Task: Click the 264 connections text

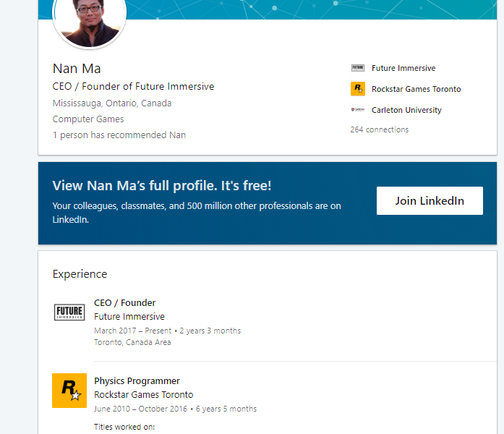Action: click(380, 129)
